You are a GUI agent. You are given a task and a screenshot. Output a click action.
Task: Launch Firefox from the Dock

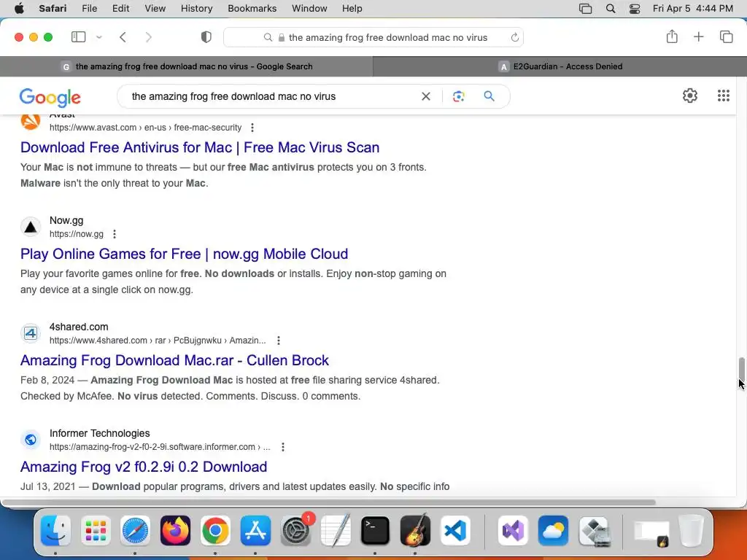tap(175, 530)
